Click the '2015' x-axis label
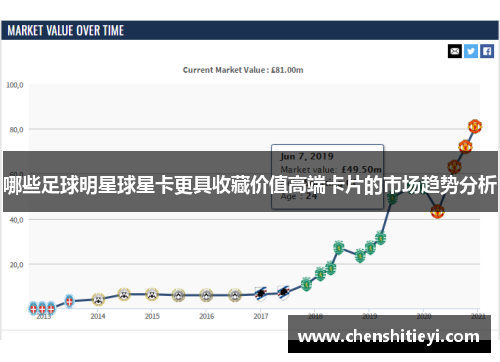This screenshot has height=362, width=500. [152, 316]
